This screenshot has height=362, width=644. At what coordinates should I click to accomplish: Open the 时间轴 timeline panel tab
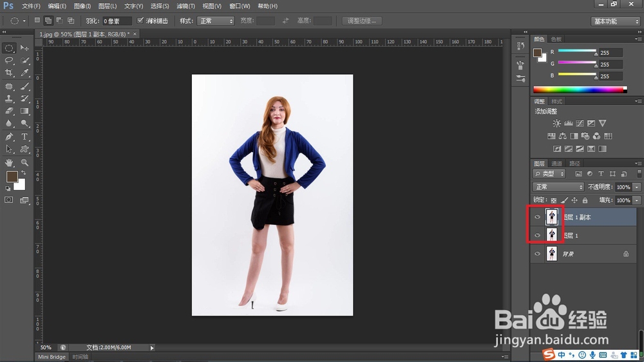[x=80, y=357]
